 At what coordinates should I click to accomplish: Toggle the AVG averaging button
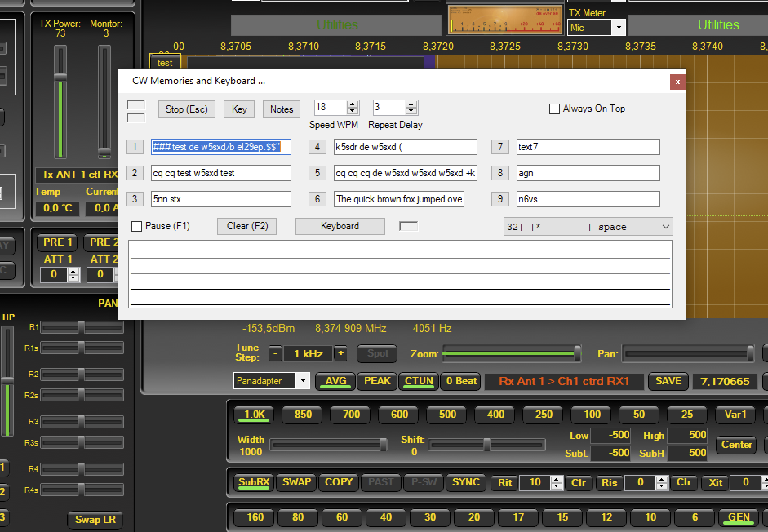(x=335, y=381)
